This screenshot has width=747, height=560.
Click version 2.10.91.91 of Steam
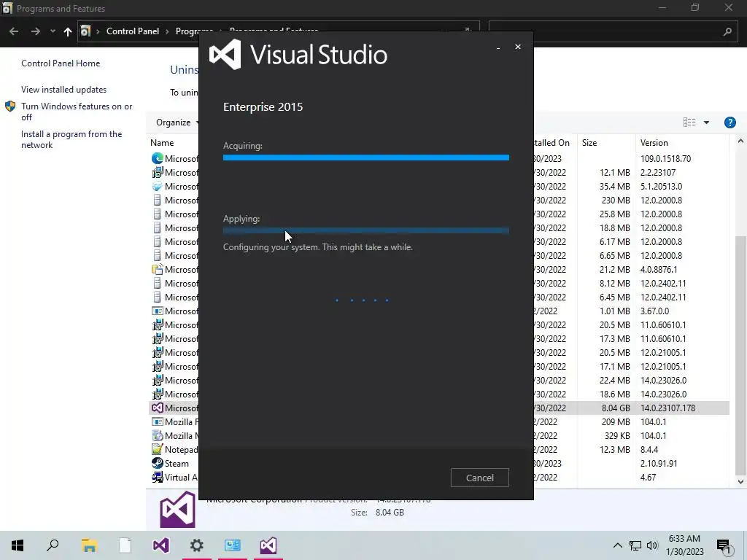click(659, 463)
